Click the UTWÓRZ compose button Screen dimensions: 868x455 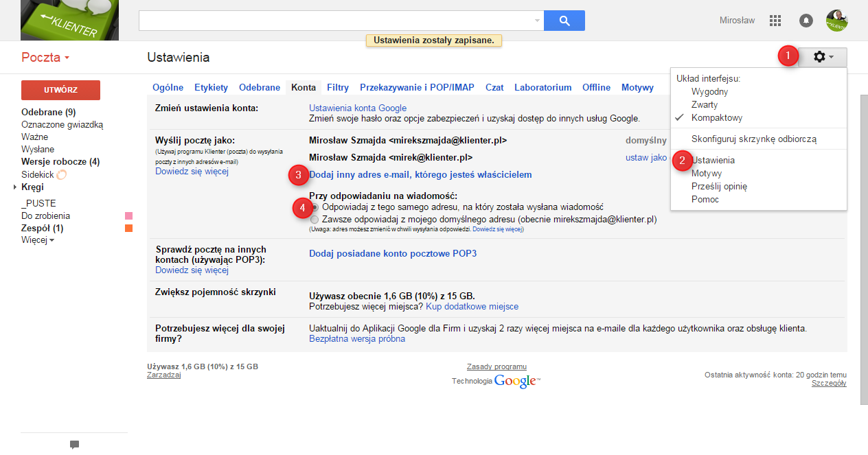[x=60, y=90]
